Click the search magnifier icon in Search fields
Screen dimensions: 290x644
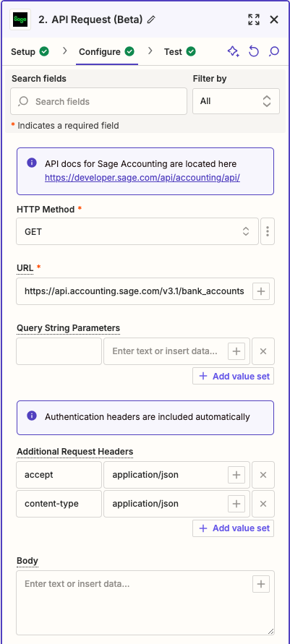pos(23,101)
